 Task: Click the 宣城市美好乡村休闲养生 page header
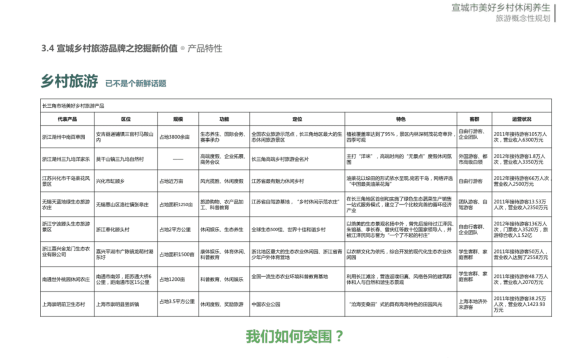(x=501, y=8)
